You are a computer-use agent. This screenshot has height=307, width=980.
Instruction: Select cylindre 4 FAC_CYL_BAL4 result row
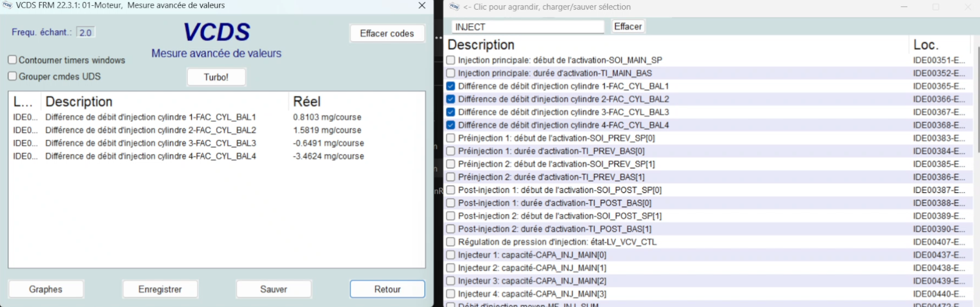[216, 156]
